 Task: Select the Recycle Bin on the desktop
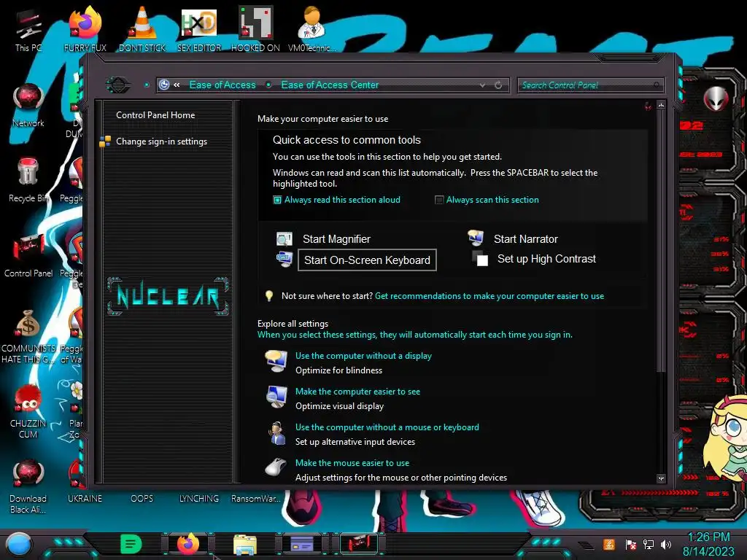pyautogui.click(x=28, y=180)
